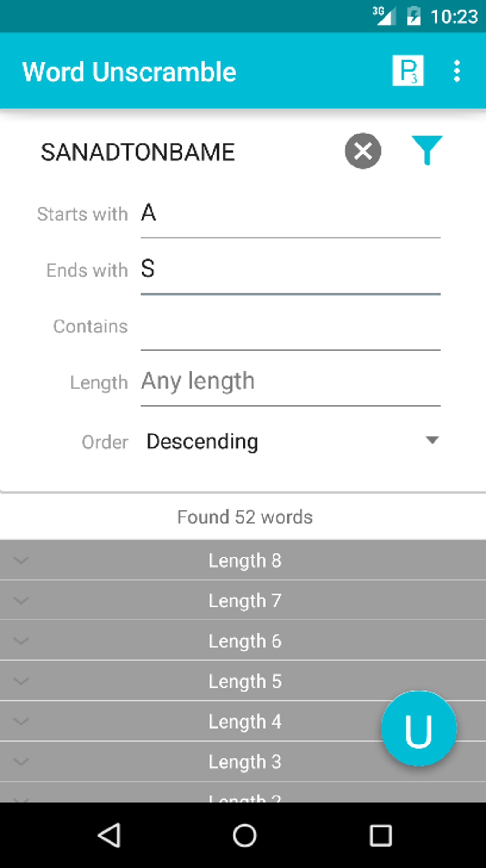
Task: Focus the Starts with field
Action: [x=290, y=214]
